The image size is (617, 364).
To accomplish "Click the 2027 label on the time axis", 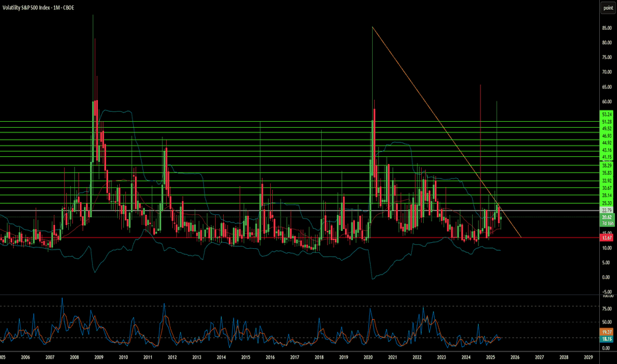I will click(x=540, y=357).
